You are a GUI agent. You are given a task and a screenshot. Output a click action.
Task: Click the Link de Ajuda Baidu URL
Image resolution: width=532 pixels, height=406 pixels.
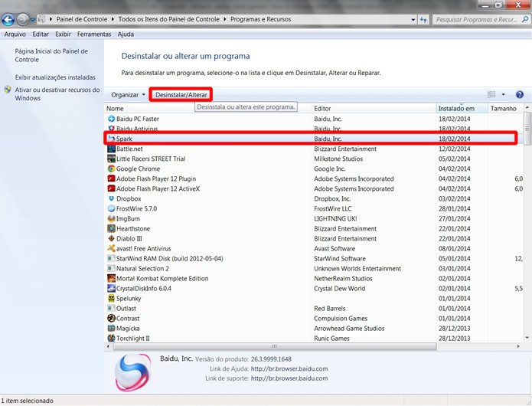click(x=289, y=368)
